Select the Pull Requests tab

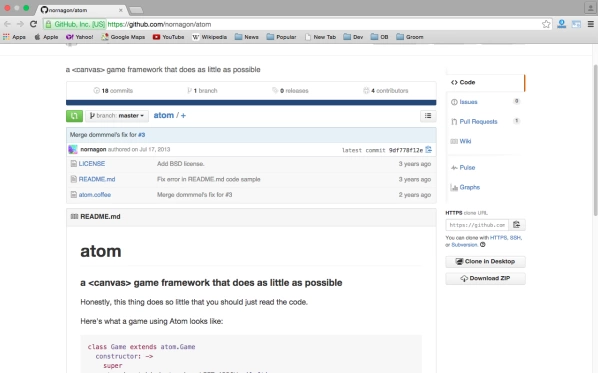[x=485, y=121]
